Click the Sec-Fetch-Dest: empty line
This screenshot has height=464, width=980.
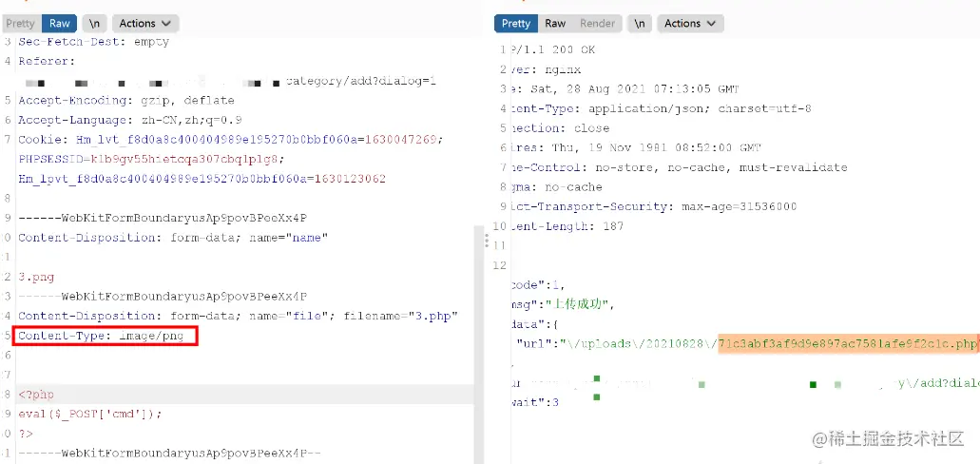[x=94, y=42]
